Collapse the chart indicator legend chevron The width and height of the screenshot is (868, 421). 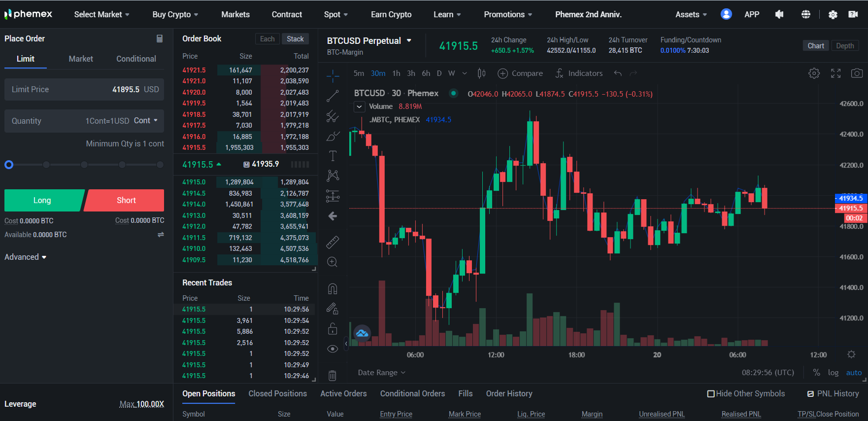[x=359, y=106]
